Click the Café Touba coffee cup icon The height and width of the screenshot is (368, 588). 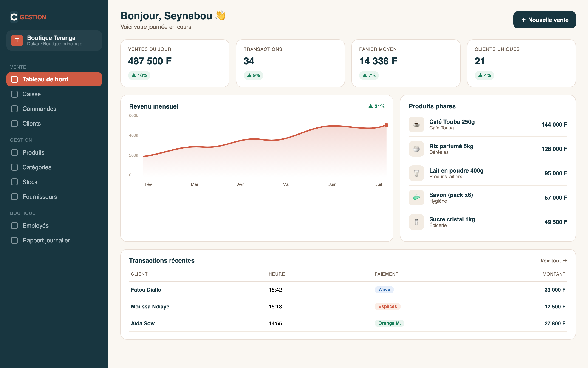[416, 124]
